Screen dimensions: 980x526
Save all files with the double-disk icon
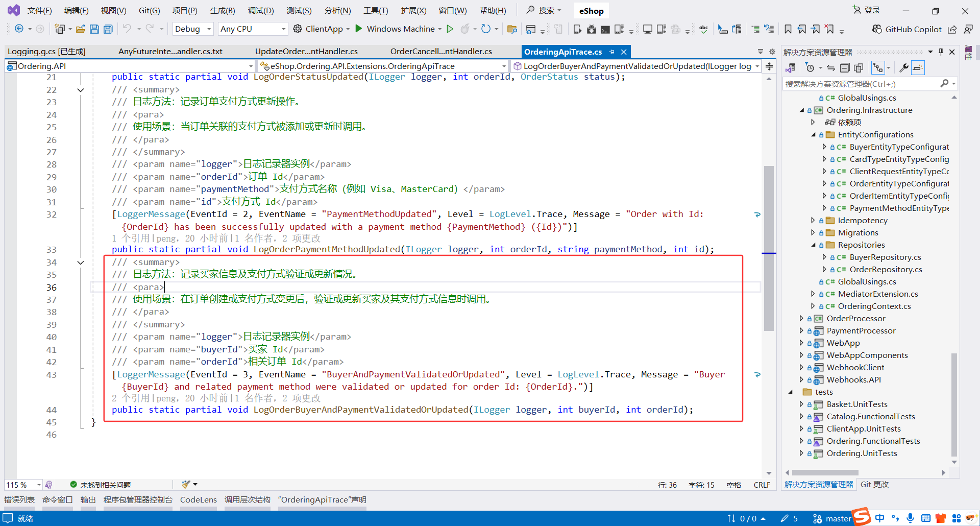coord(108,29)
